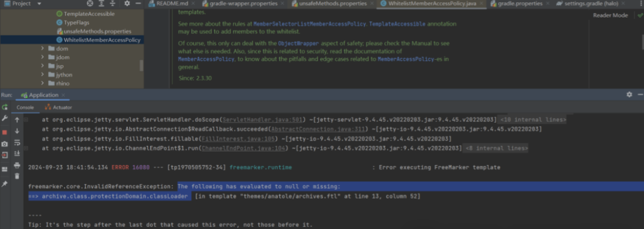Viewport: 644px width, 229px height.
Task: Click the Down the Stack Trace arrow
Action: [17, 131]
